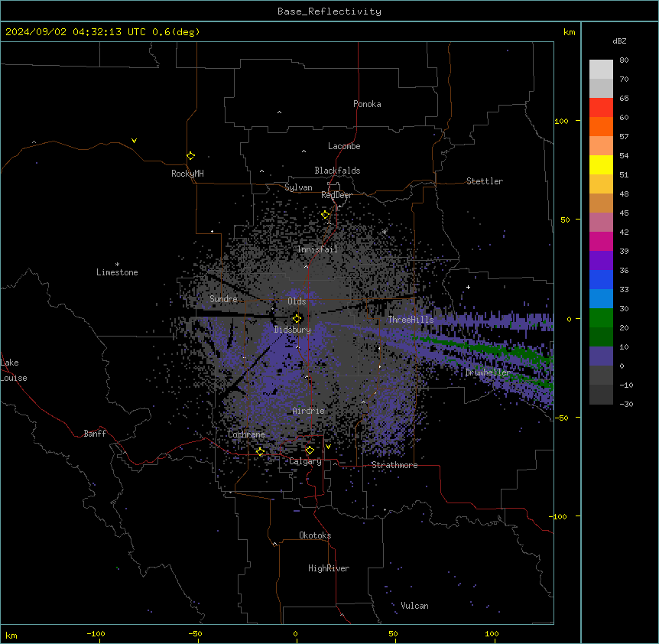Click the yellow marker south of Cochrane
Image resolution: width=659 pixels, height=644 pixels.
(x=260, y=452)
